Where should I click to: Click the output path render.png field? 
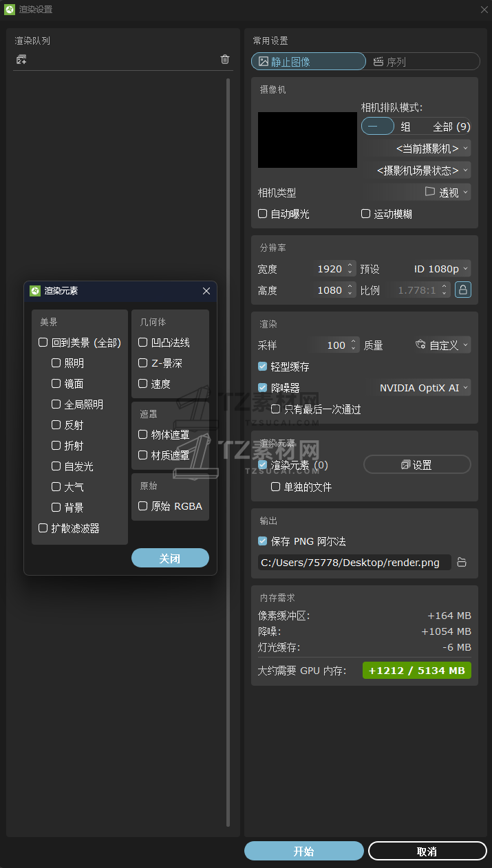(354, 563)
